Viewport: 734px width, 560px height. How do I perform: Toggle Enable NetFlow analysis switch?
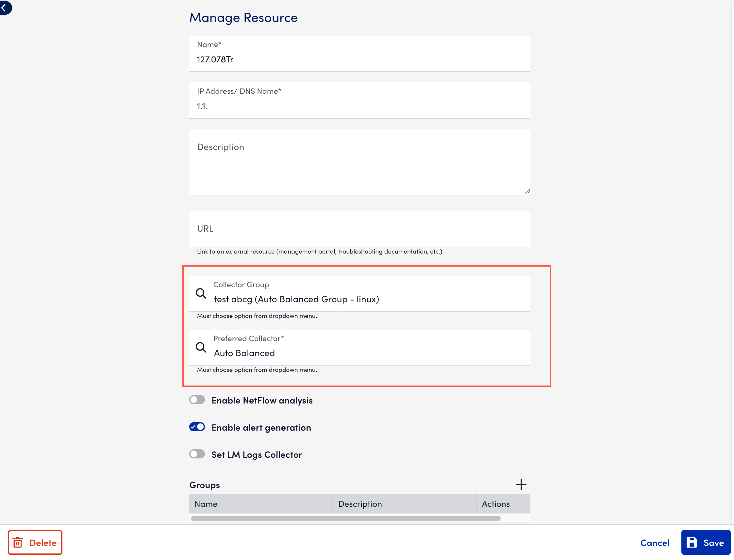point(197,400)
